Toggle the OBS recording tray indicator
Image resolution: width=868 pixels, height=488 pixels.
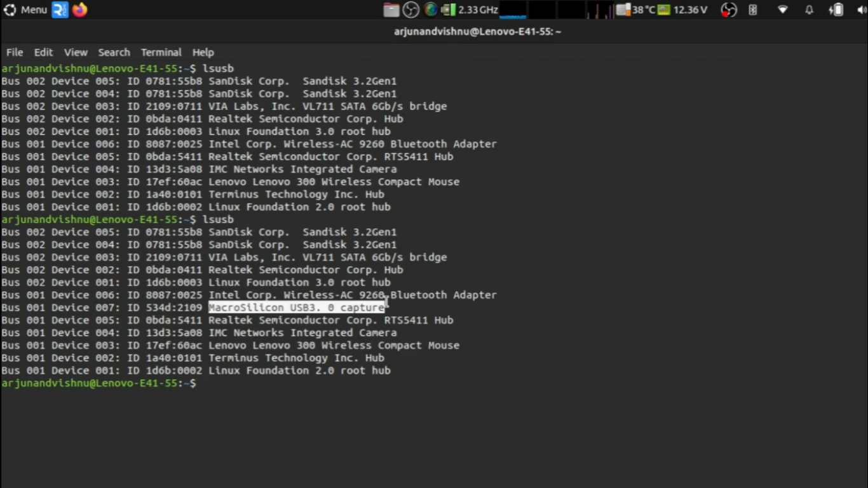tap(728, 10)
